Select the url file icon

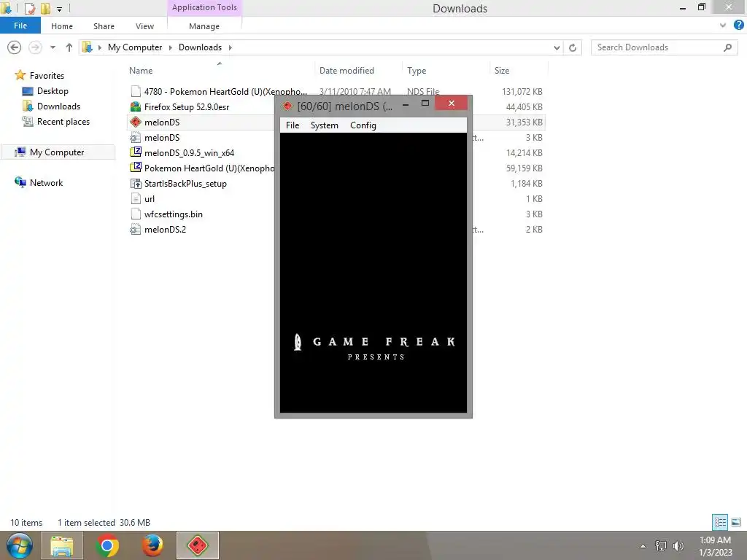coord(136,198)
